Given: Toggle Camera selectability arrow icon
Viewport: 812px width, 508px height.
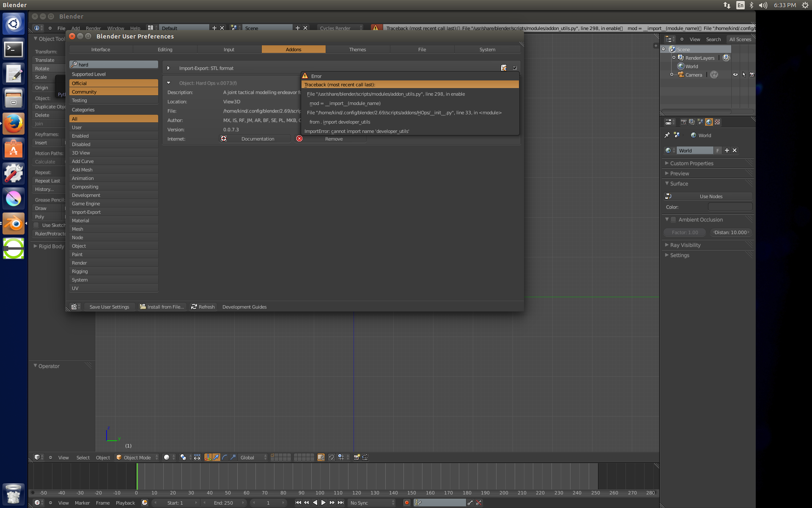Looking at the screenshot, I should [744, 75].
